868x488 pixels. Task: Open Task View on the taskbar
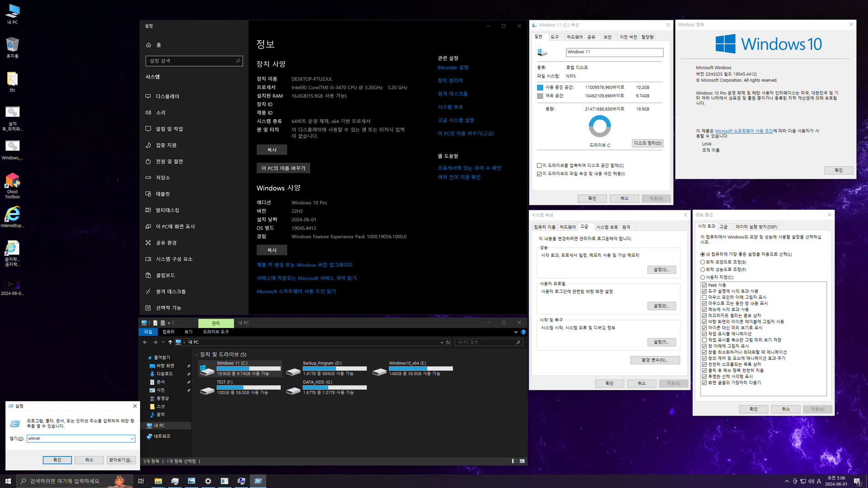click(141, 481)
